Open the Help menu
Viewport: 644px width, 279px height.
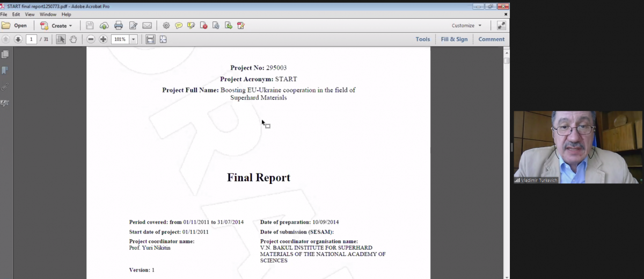(66, 15)
